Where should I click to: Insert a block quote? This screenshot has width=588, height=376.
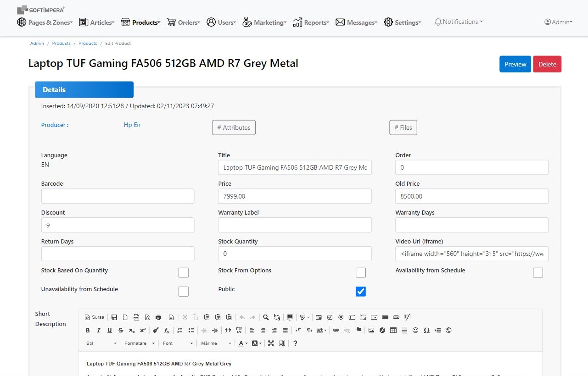228,330
